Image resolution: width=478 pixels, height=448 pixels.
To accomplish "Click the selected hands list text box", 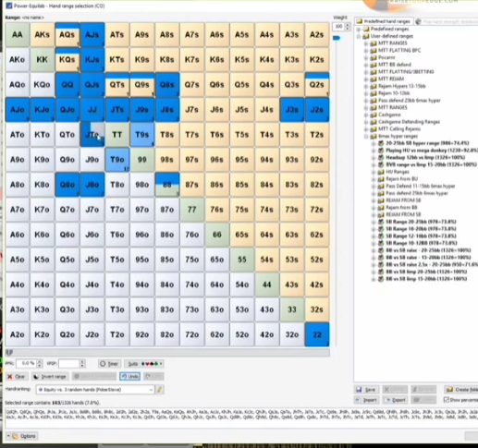I will [241, 418].
